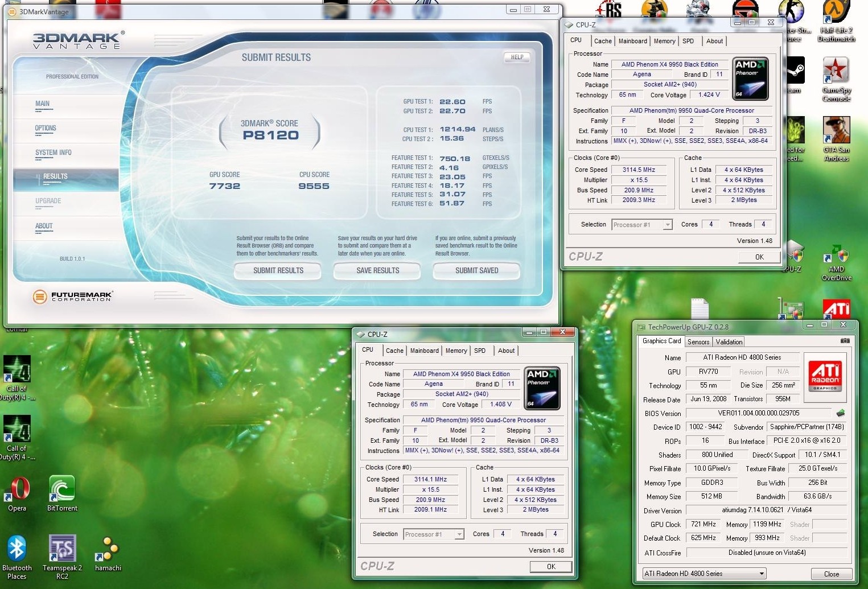Open Graphics Card tab in GPU-Z
Screen dimensions: 868x589
coord(661,341)
